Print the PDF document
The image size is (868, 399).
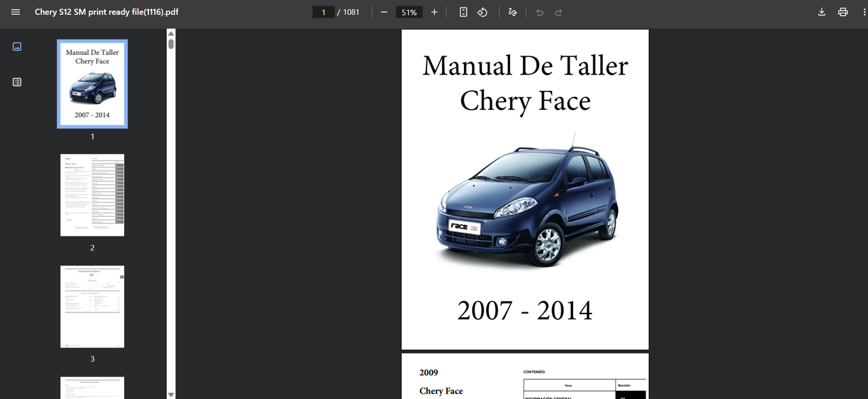point(843,12)
